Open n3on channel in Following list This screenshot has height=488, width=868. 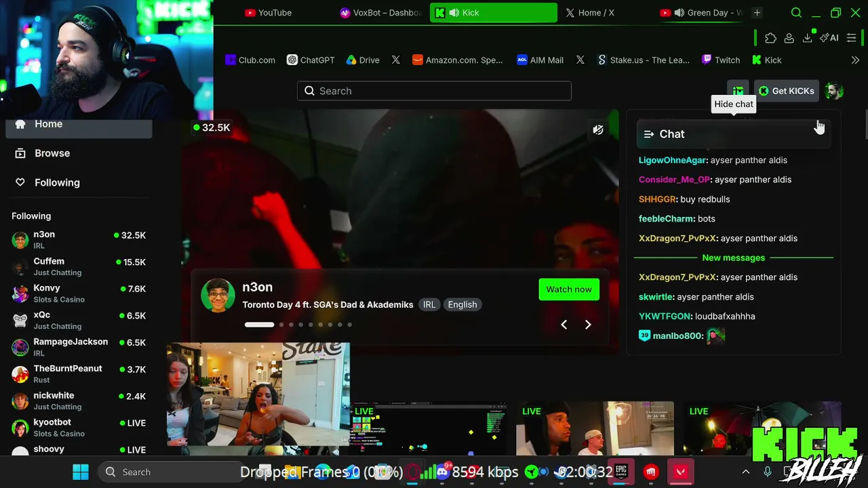(79, 240)
